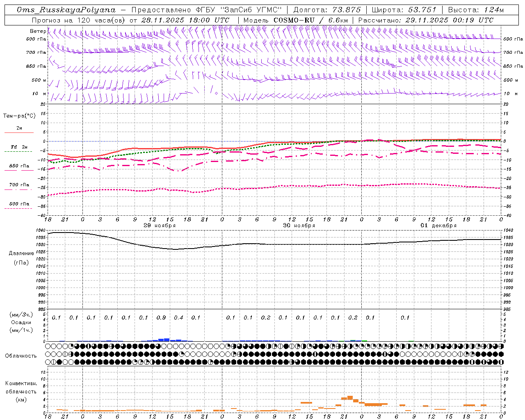Click the '0.9' precipitation value
The image size is (525, 420).
[x=161, y=317]
